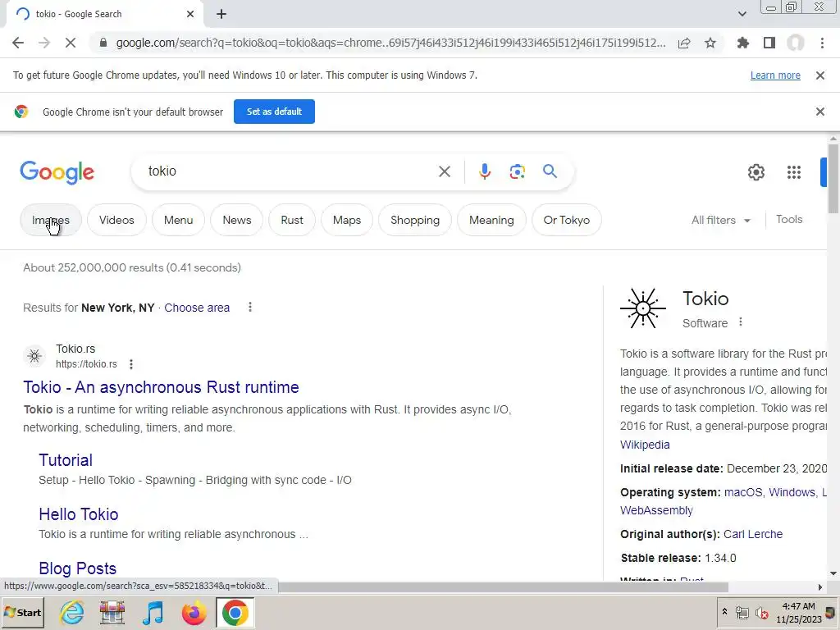Click the Tokio.rs site favicon
This screenshot has width=840, height=630.
click(34, 356)
